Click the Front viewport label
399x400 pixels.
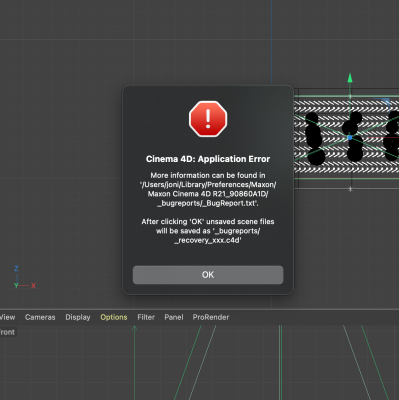pos(7,332)
